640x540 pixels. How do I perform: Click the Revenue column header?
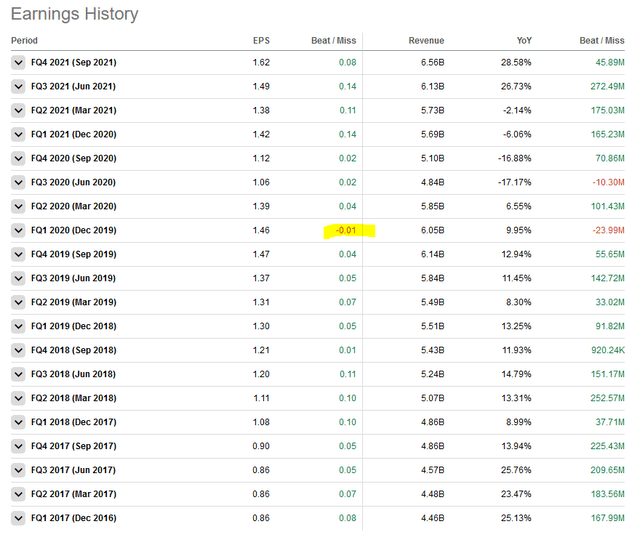point(426,41)
